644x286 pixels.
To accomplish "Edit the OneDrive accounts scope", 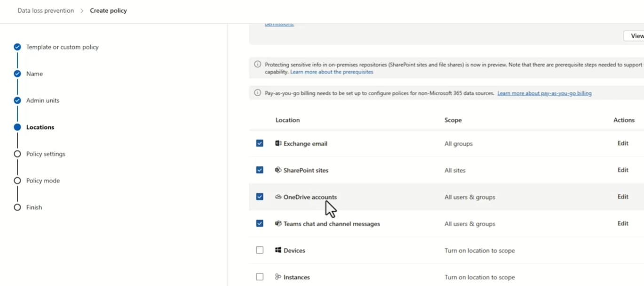I will 623,197.
